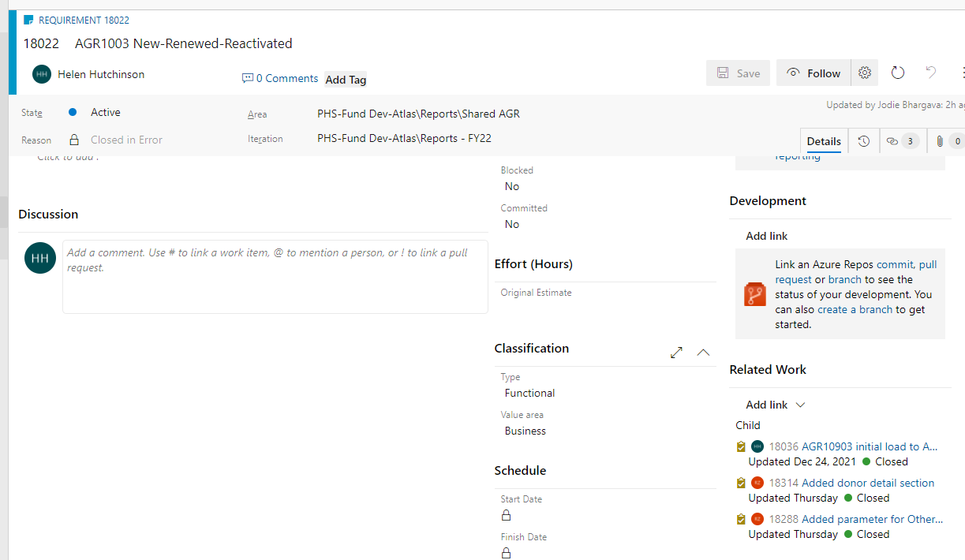Open the History tab icon
The width and height of the screenshot is (965, 560).
(864, 141)
